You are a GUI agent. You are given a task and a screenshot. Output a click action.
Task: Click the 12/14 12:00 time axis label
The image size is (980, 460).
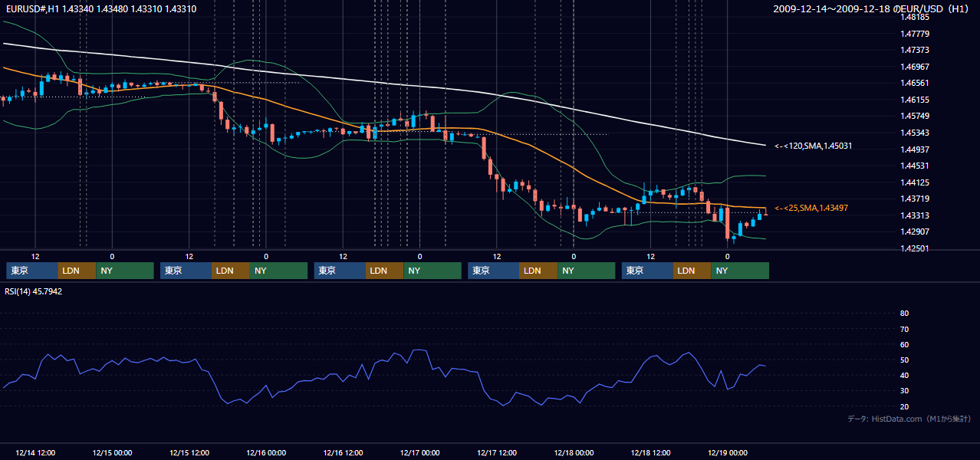pos(35,452)
